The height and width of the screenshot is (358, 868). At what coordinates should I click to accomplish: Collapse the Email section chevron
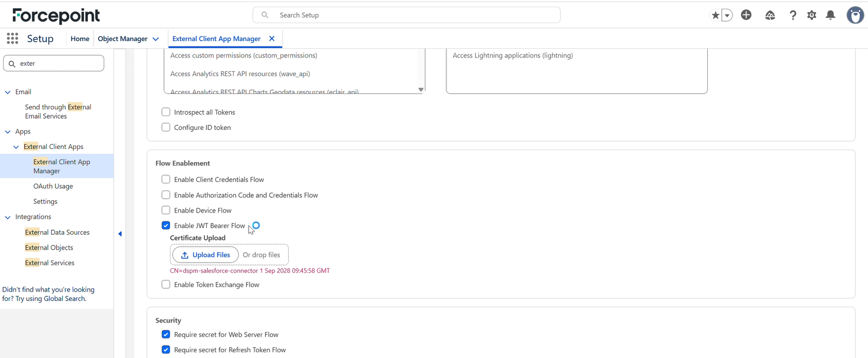(8, 92)
